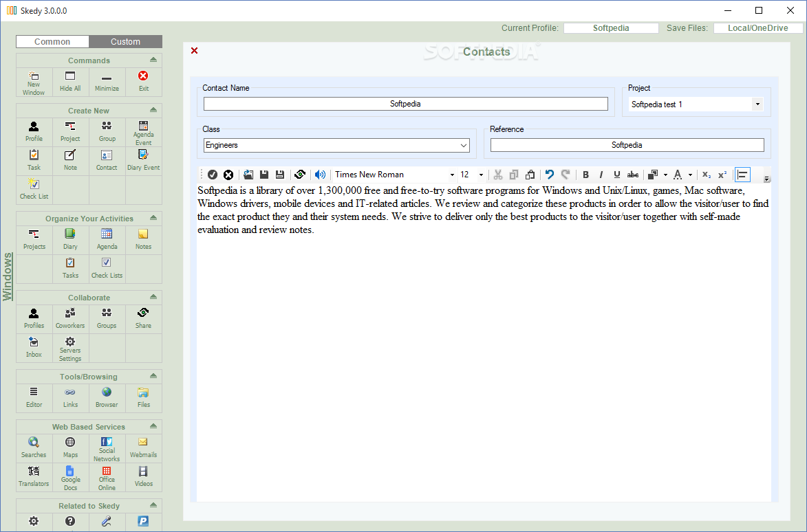Click the Contact Name input field
807x532 pixels.
tap(405, 104)
